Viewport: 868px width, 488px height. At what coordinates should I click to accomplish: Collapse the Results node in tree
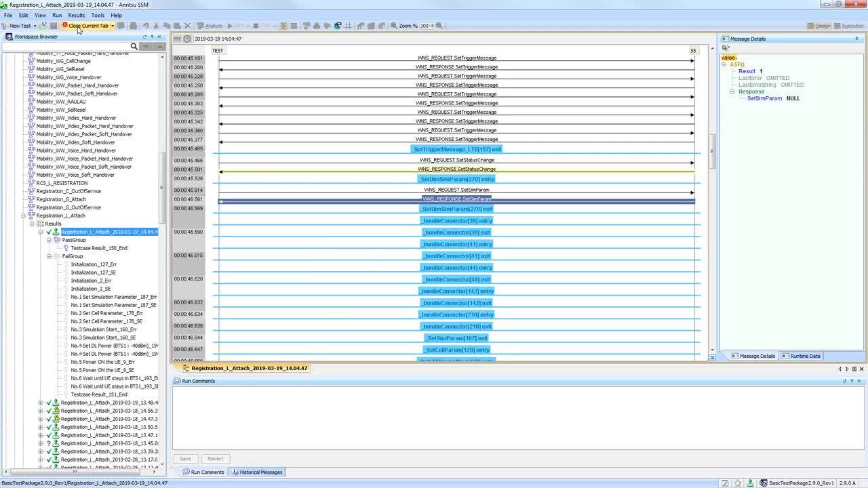32,224
